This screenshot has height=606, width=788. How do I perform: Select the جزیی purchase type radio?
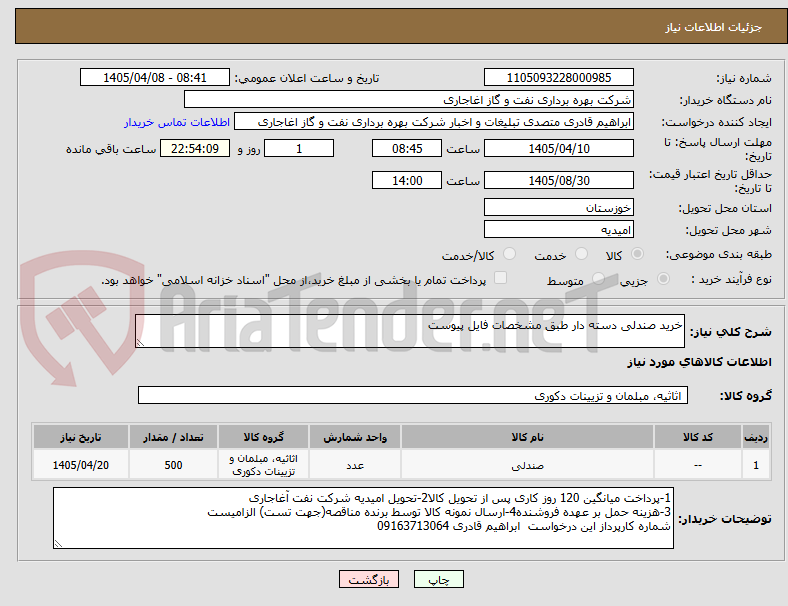tap(663, 278)
